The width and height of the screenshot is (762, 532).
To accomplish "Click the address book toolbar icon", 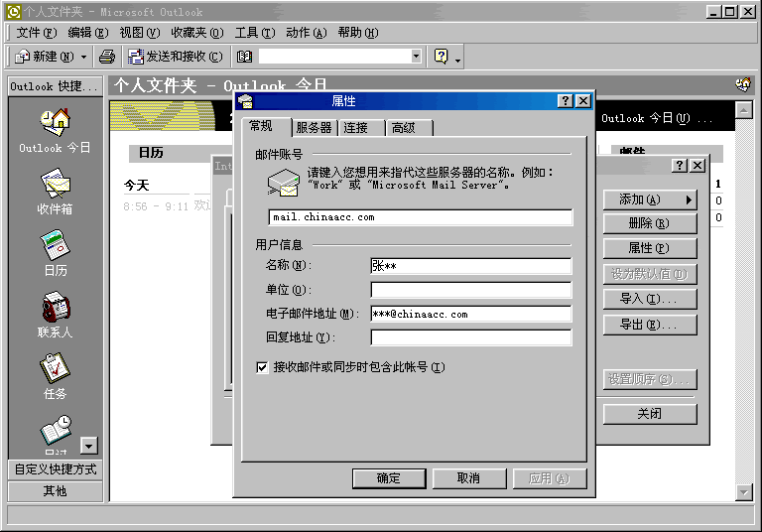I will pos(244,57).
